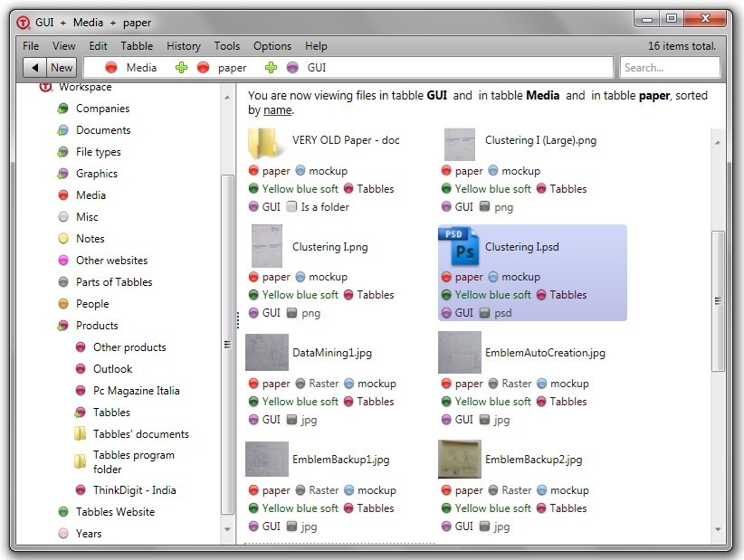Open the VERY OLD Paper - doc folder icon
This screenshot has width=744, height=560.
[263, 142]
